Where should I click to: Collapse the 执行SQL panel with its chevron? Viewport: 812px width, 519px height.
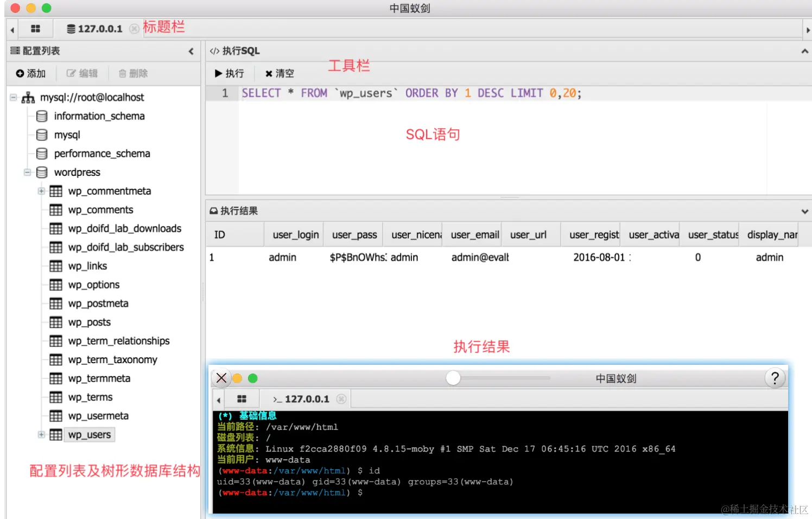point(804,51)
